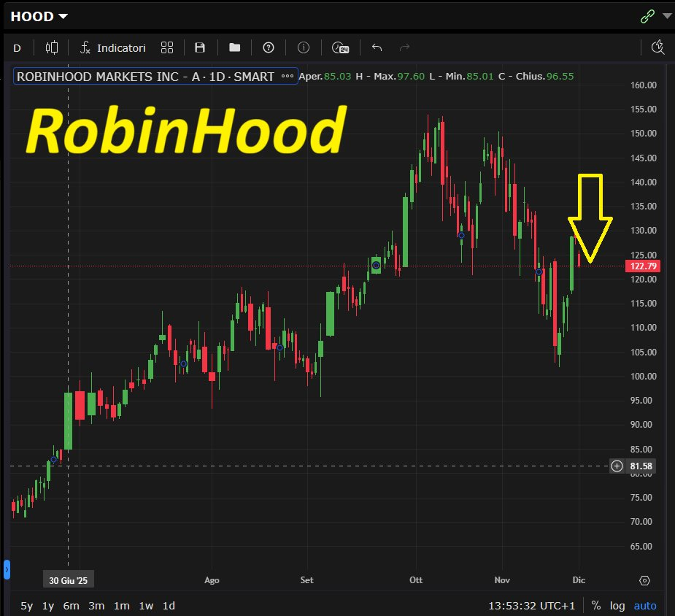The height and width of the screenshot is (616, 675).
Task: Click the green chain link icon
Action: pos(647,16)
